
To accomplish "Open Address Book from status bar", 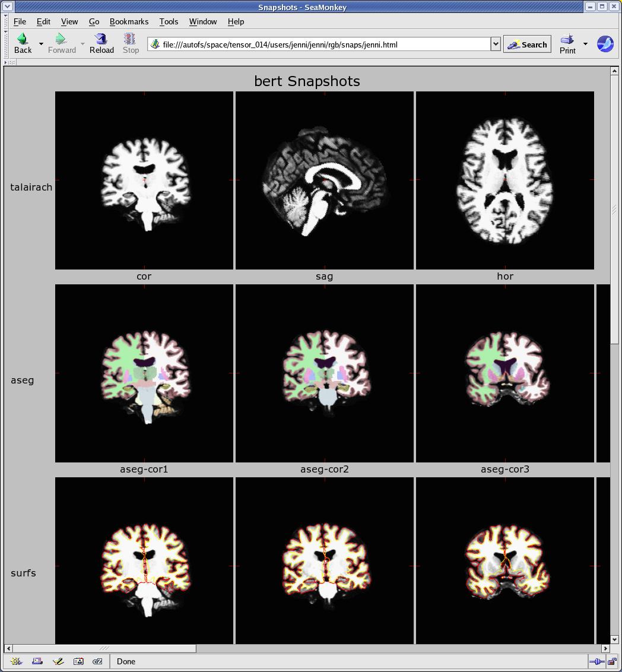I will [78, 661].
